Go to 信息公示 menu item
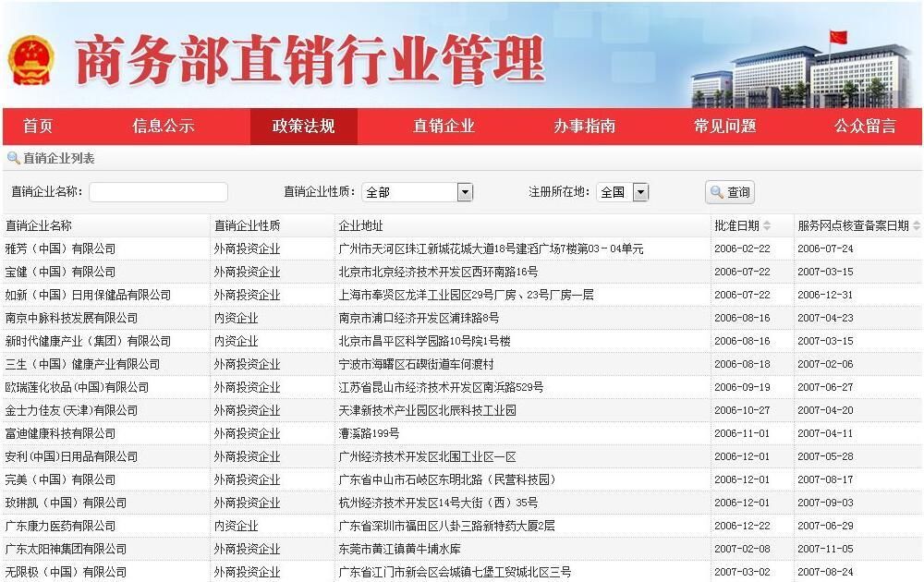This screenshot has height=582, width=924. pos(163,127)
